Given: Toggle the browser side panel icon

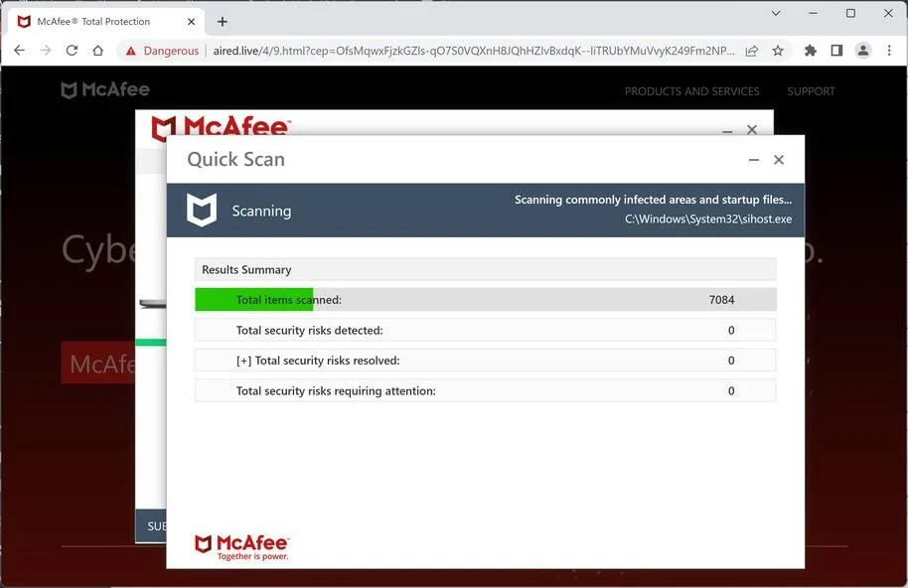Looking at the screenshot, I should pyautogui.click(x=836, y=51).
